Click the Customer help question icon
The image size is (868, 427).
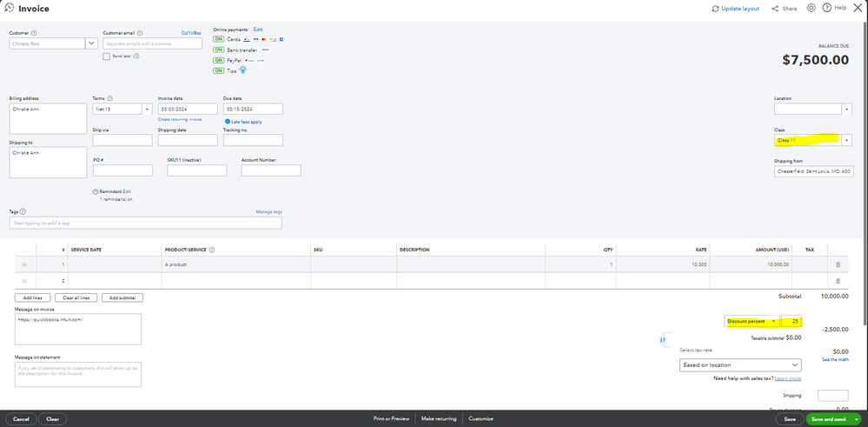click(x=35, y=33)
